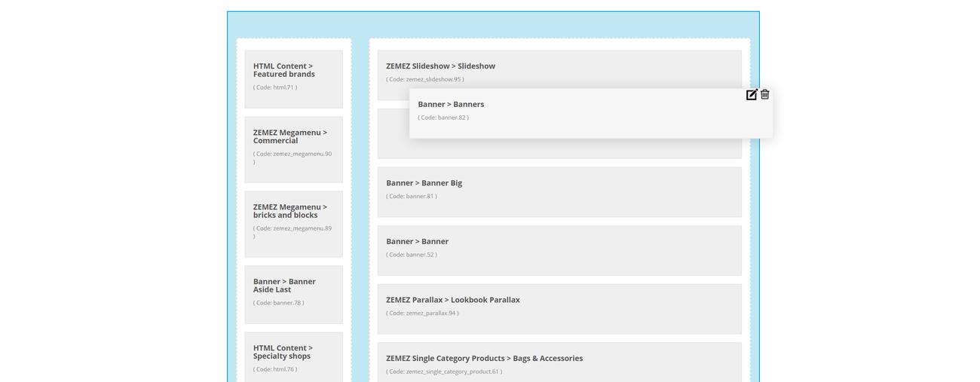Click the text 'Code: banner.81'
This screenshot has width=980, height=382.
(412, 196)
